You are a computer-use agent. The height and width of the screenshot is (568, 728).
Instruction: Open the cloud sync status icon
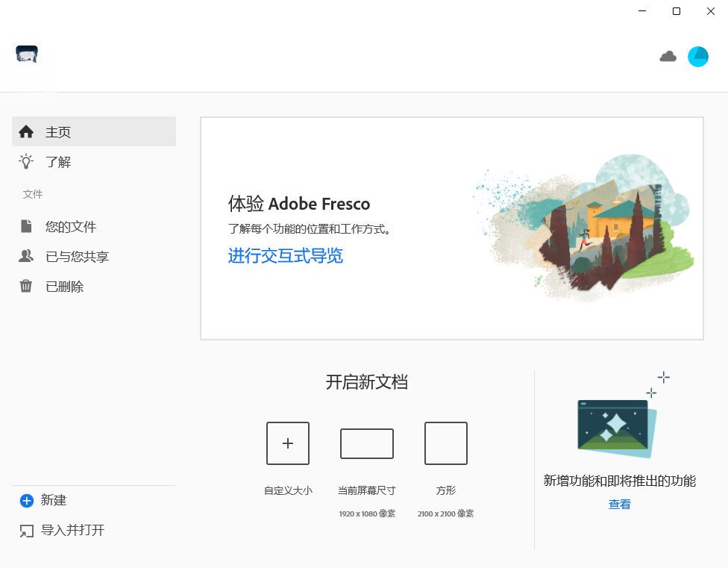coord(668,57)
